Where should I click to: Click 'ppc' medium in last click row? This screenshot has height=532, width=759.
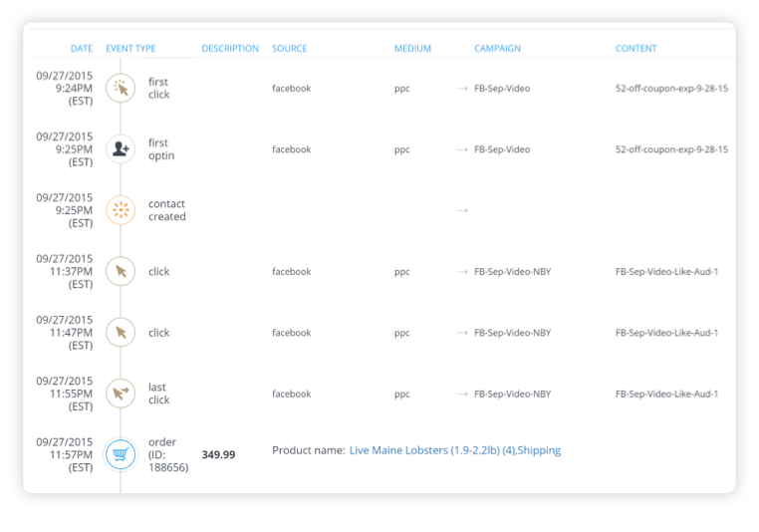point(401,395)
